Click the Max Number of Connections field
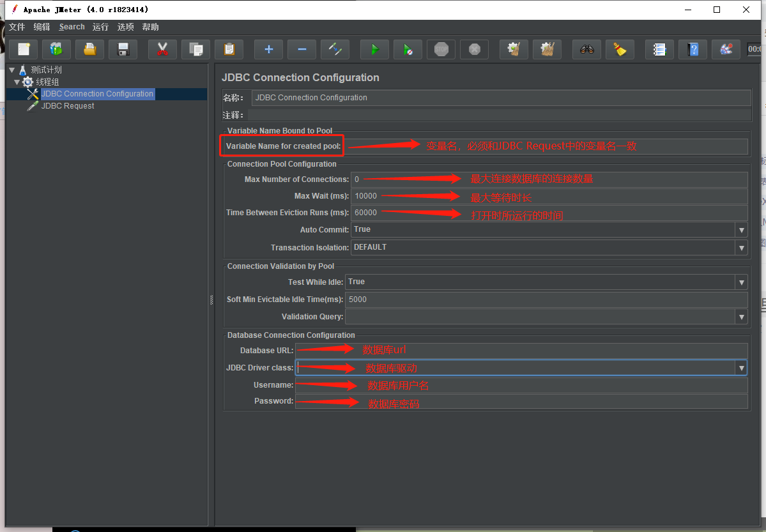Screen dimensions: 766x532 pyautogui.click(x=549, y=179)
